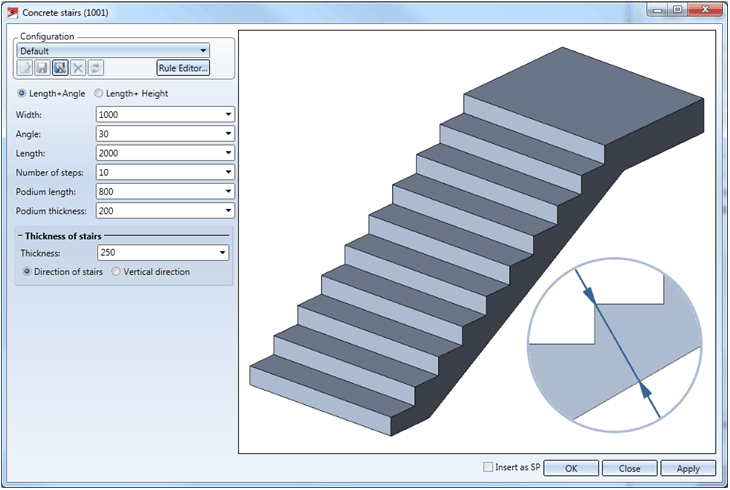Expand the Width dropdown arrow

228,115
